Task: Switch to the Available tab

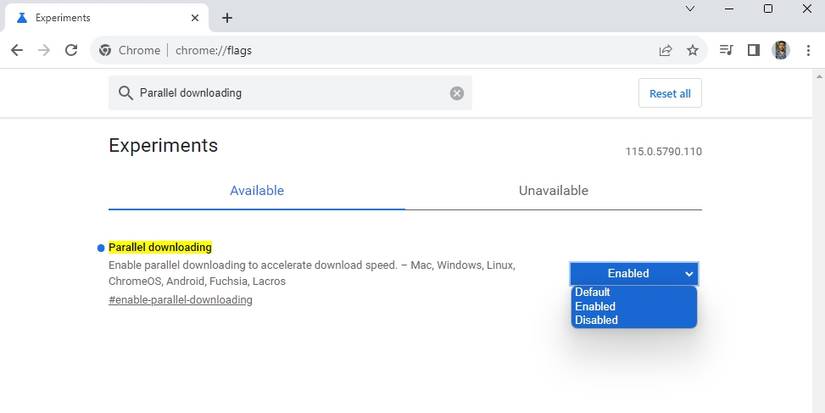Action: coord(257,191)
